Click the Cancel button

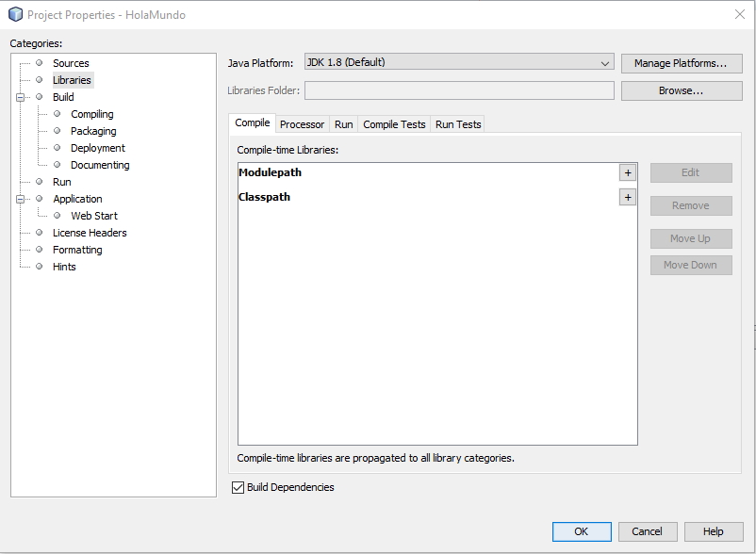(x=647, y=531)
